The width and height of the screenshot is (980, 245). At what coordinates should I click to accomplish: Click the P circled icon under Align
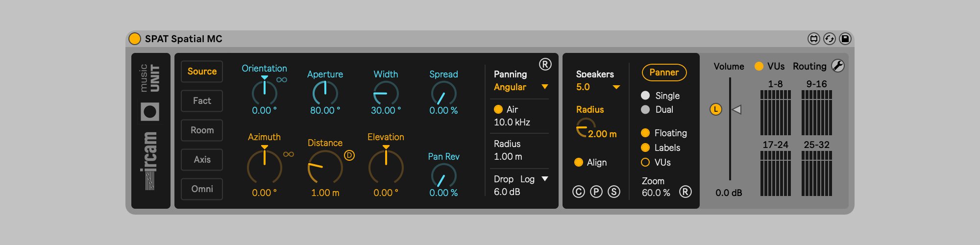596,192
